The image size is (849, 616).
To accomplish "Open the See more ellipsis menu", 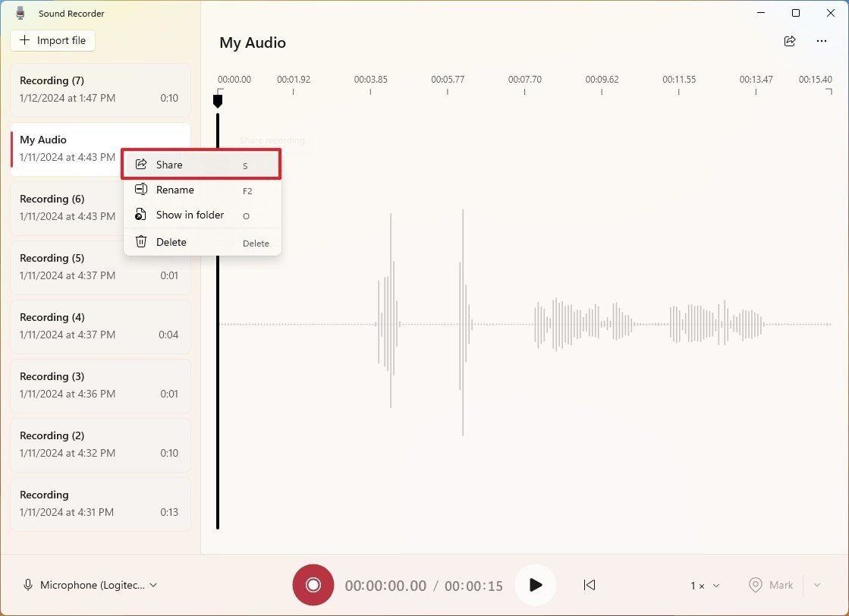I will click(821, 42).
